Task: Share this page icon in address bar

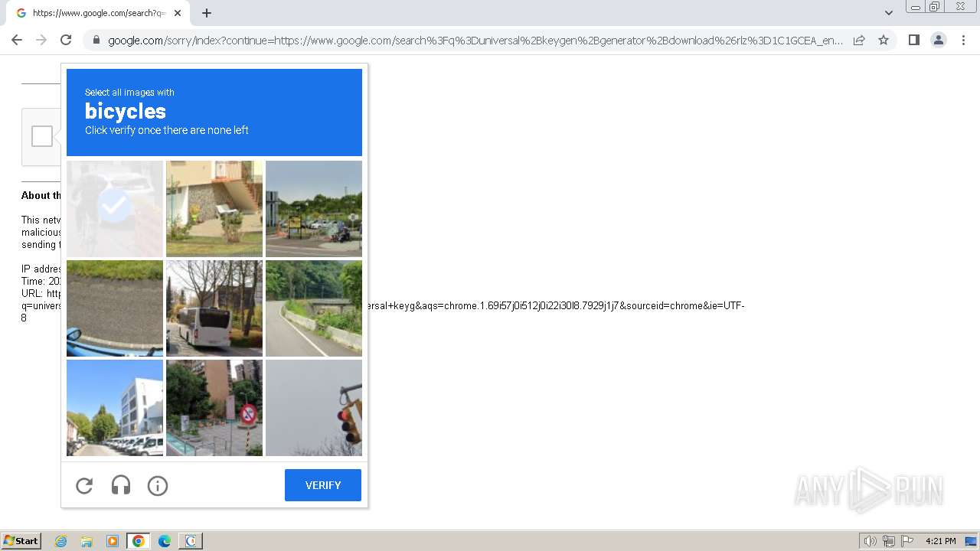Action: click(x=859, y=40)
